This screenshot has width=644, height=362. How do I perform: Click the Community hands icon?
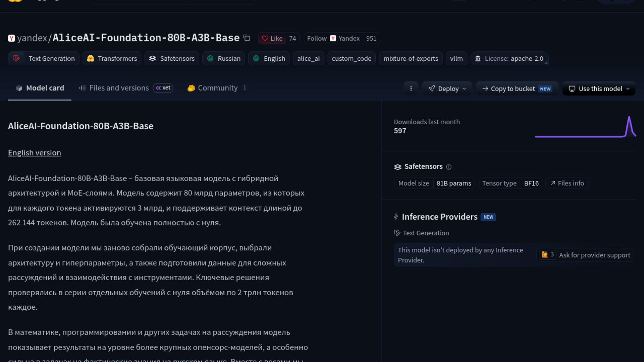[191, 88]
